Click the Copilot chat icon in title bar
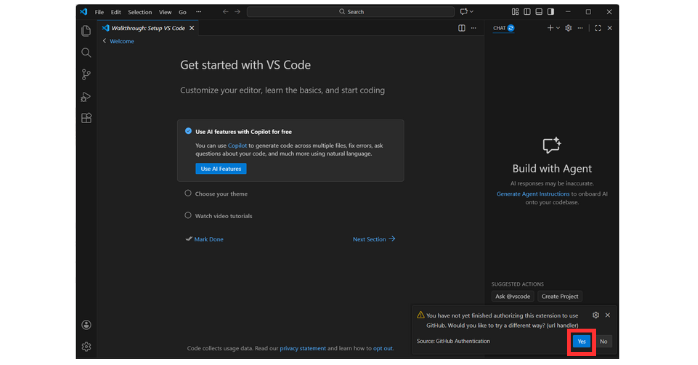698x365 pixels. pos(463,12)
